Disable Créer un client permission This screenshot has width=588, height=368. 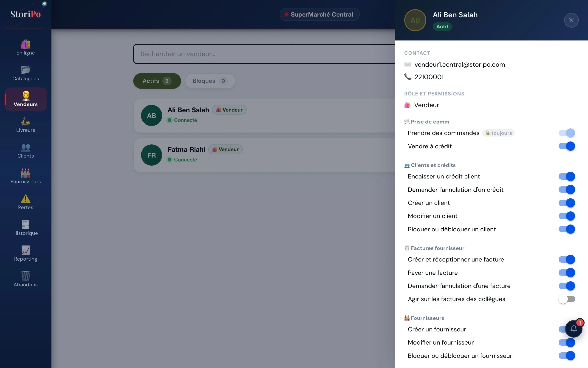pyautogui.click(x=567, y=203)
